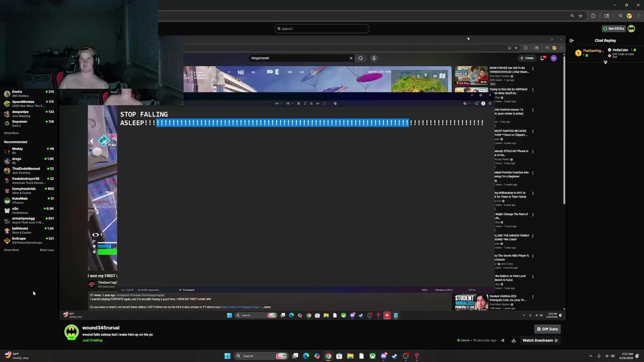This screenshot has width=644, height=362.
Task: Collapse list with Show Less
Action: pos(47,250)
